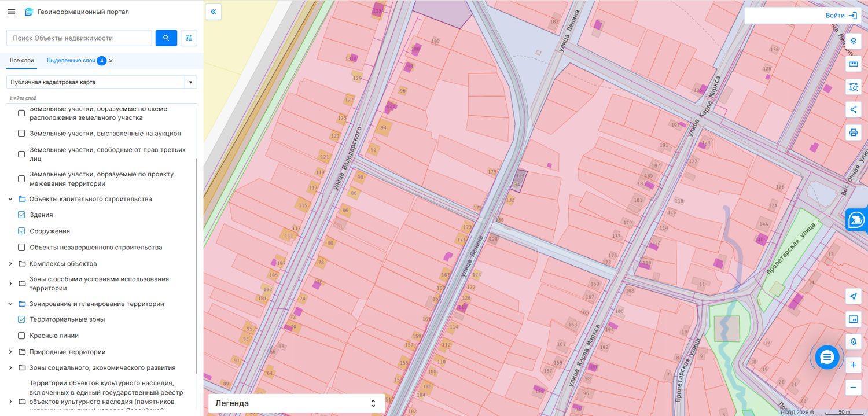Collapse the left sidebar with double chevron
The width and height of the screenshot is (868, 416).
[x=213, y=12]
